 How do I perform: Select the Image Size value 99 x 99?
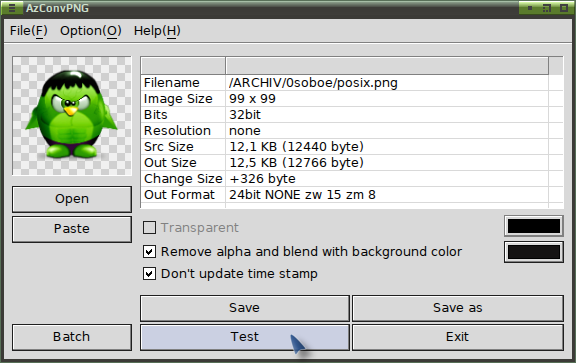pyautogui.click(x=252, y=99)
